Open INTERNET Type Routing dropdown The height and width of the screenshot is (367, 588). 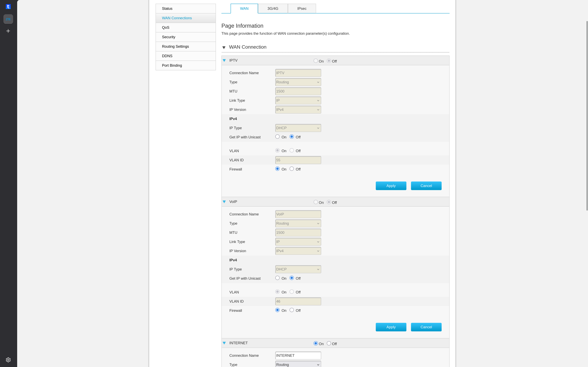[298, 364]
